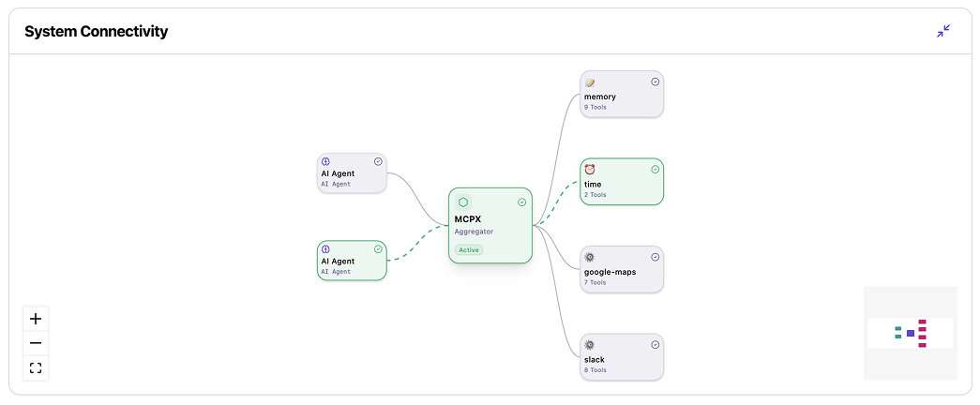Click the gray AI Agent status checkmark
980x405 pixels.
(378, 161)
